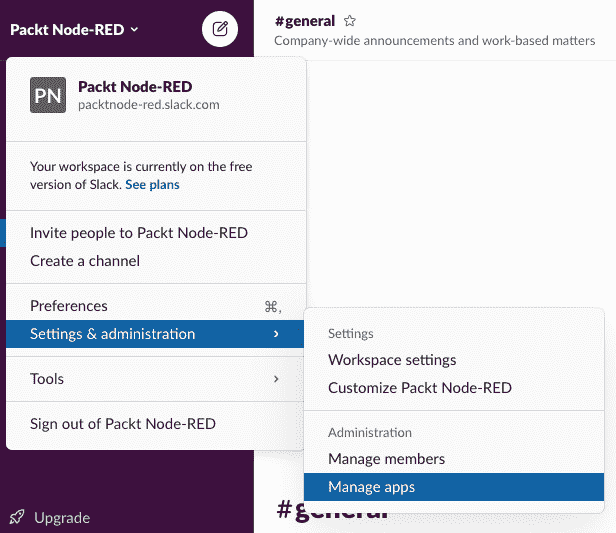
Task: Open the See plans link
Action: point(152,185)
